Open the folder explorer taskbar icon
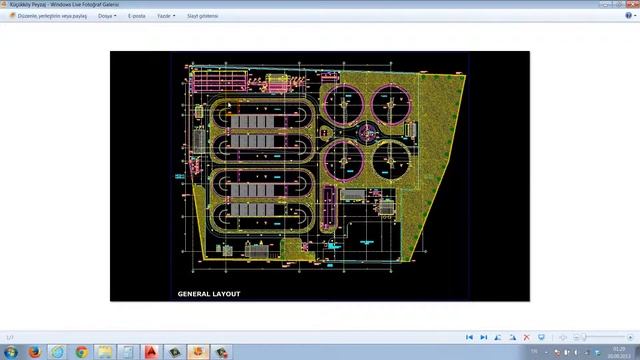The image size is (640, 360). click(x=105, y=352)
